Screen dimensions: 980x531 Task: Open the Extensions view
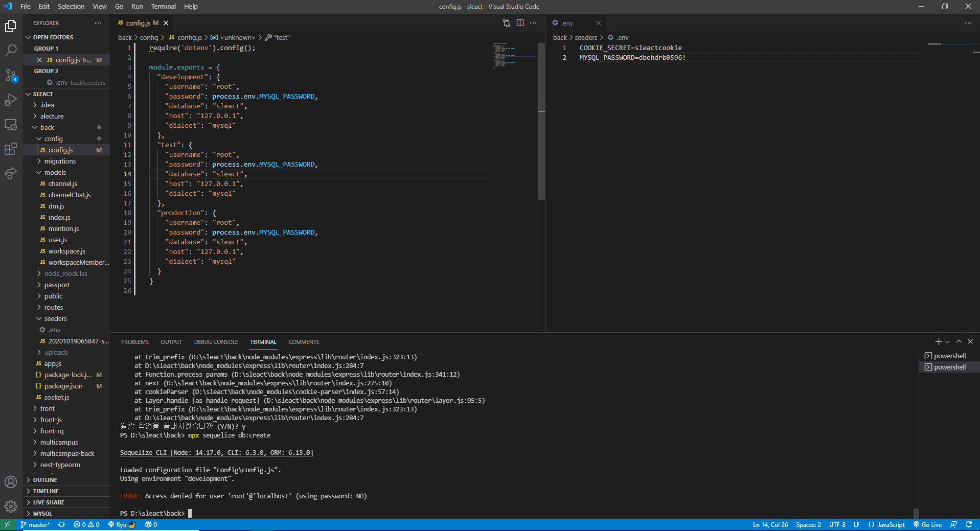pos(11,149)
